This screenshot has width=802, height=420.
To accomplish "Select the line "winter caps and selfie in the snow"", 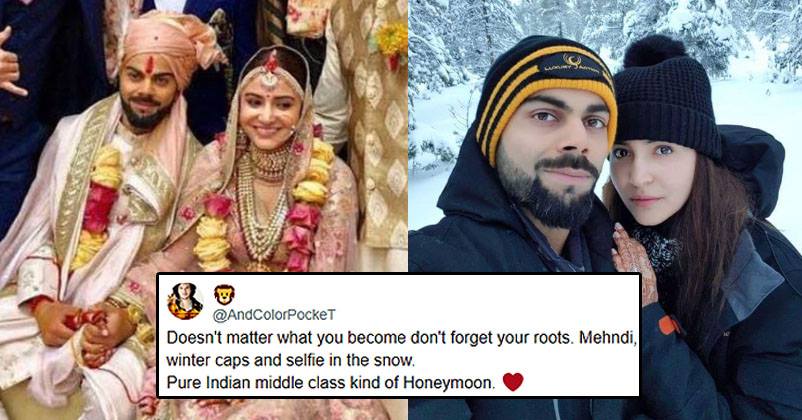I will click(x=290, y=360).
